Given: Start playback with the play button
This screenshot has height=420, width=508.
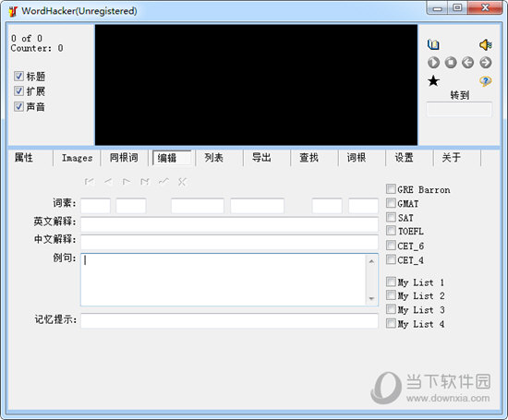Looking at the screenshot, I should (x=433, y=63).
